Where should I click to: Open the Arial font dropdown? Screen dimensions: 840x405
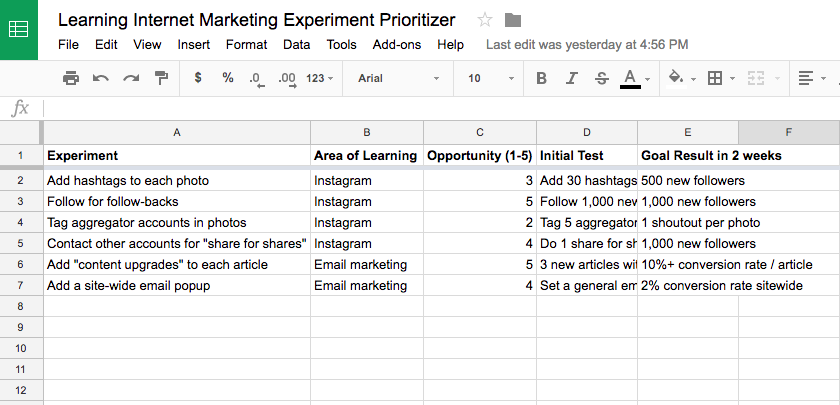pyautogui.click(x=399, y=78)
